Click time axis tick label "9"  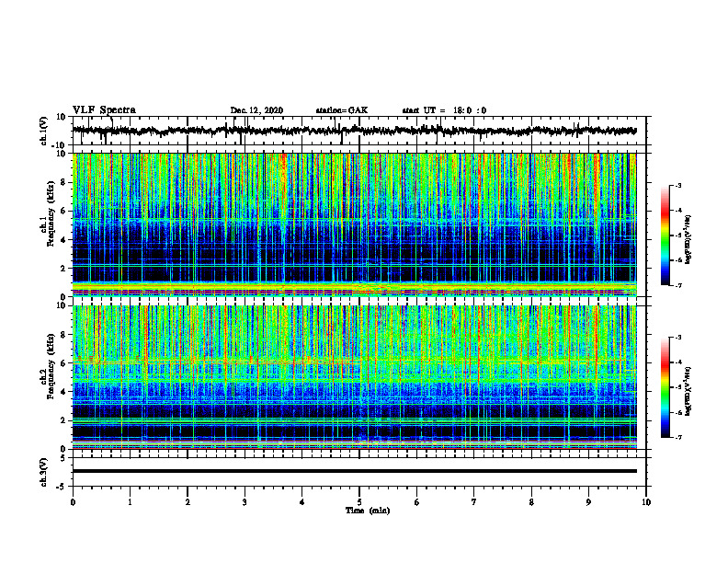point(588,502)
